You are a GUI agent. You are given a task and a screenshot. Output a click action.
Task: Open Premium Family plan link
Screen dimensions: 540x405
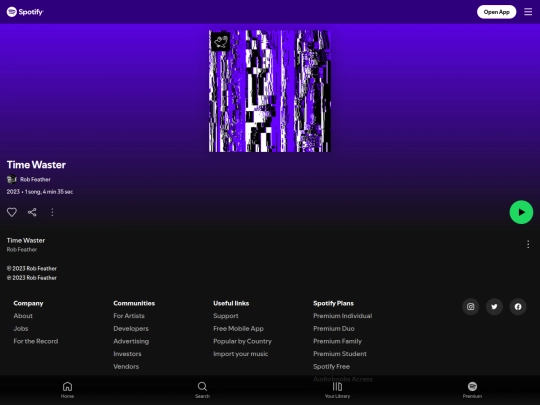pos(338,341)
